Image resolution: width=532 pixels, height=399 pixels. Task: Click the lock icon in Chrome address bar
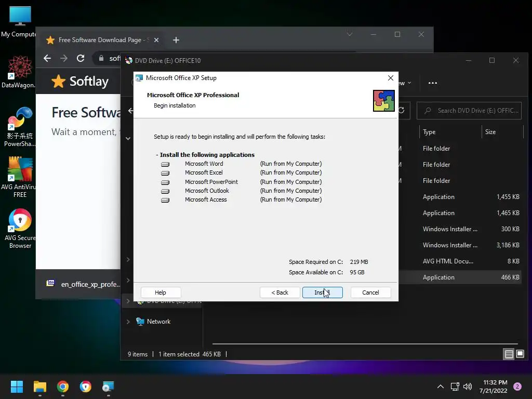click(x=101, y=58)
